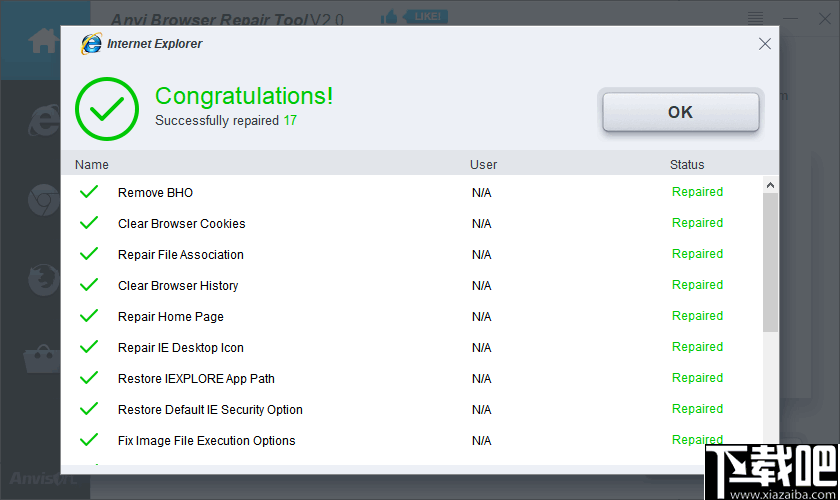This screenshot has width=840, height=500.
Task: Click the Internet Explorer logo in dialog title
Action: 92,44
